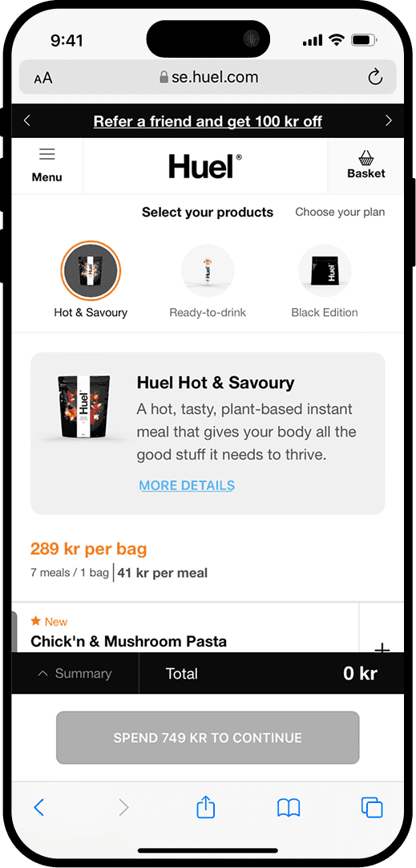Show next promo banner with right chevron
Image resolution: width=416 pixels, height=868 pixels.
coord(388,120)
